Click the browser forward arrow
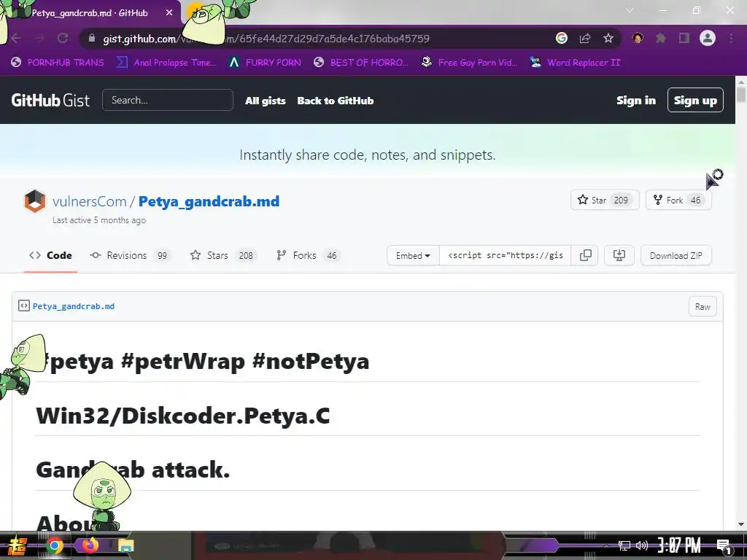 click(x=39, y=38)
